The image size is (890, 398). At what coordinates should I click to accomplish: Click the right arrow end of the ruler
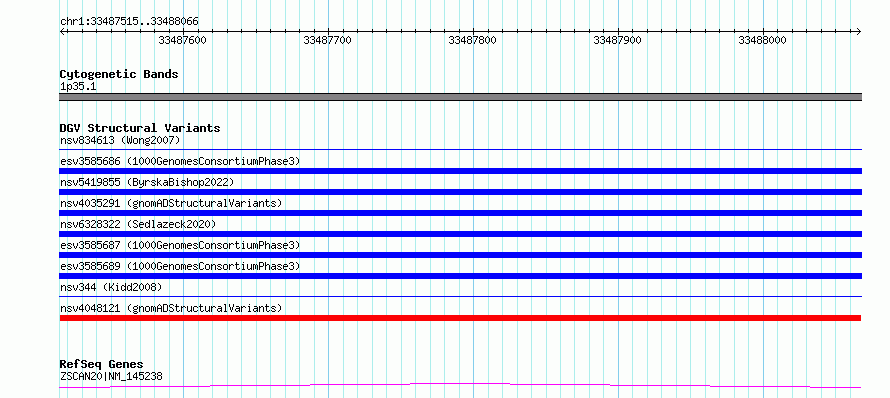pos(859,31)
